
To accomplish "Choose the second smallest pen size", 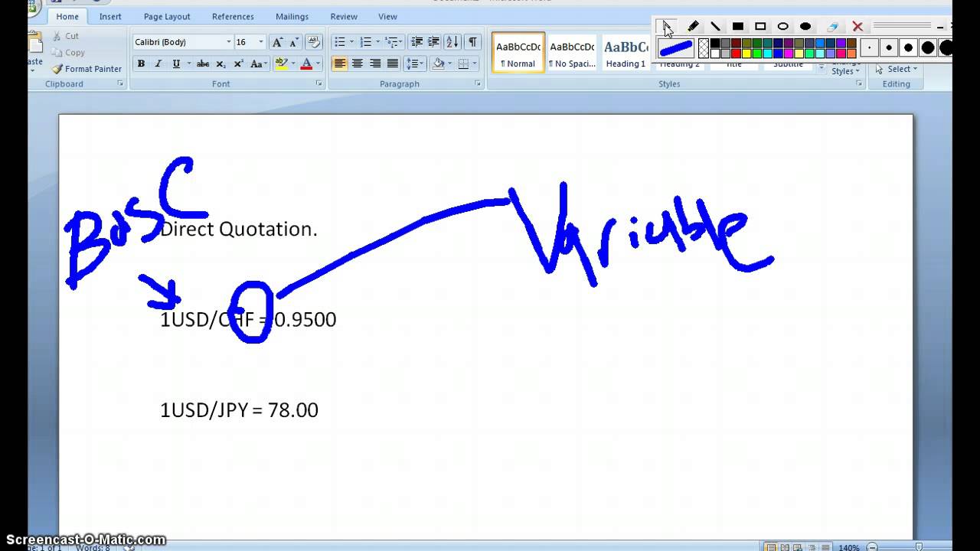I will coord(889,48).
